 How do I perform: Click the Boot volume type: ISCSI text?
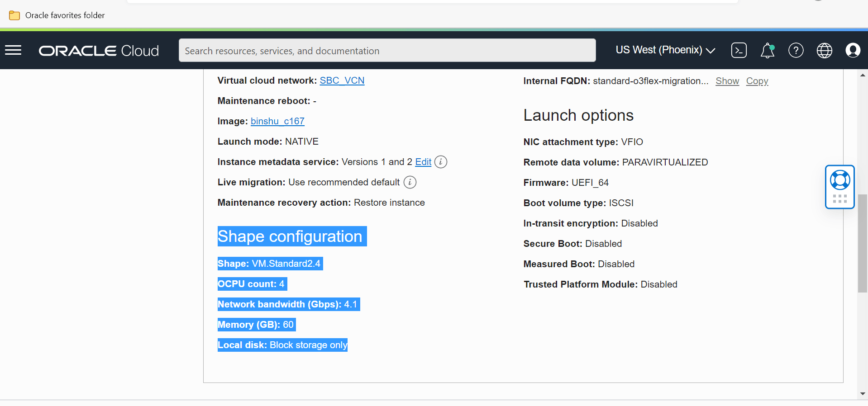578,203
